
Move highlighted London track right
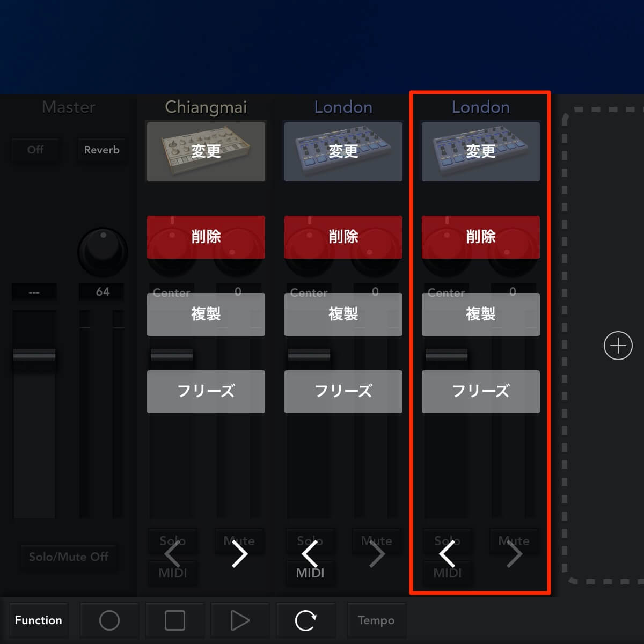[514, 554]
